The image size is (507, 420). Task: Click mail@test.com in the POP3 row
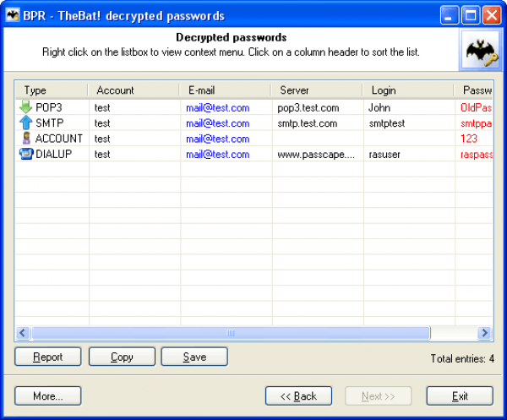(x=218, y=107)
